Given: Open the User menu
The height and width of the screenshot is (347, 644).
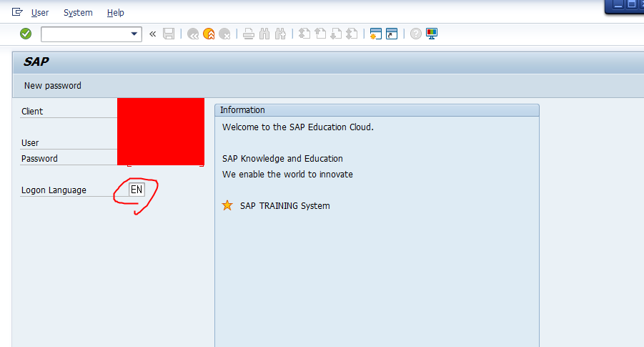Looking at the screenshot, I should click(40, 13).
